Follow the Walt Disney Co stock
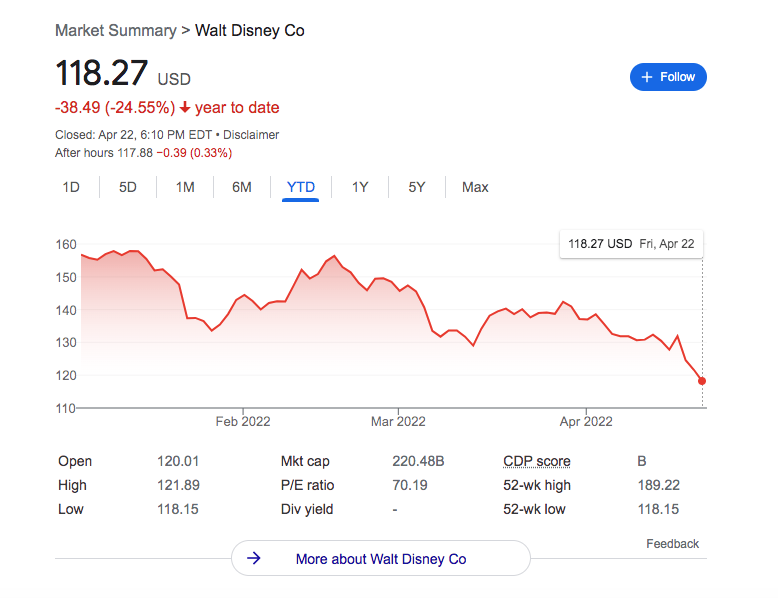The width and height of the screenshot is (778, 598). tap(668, 77)
